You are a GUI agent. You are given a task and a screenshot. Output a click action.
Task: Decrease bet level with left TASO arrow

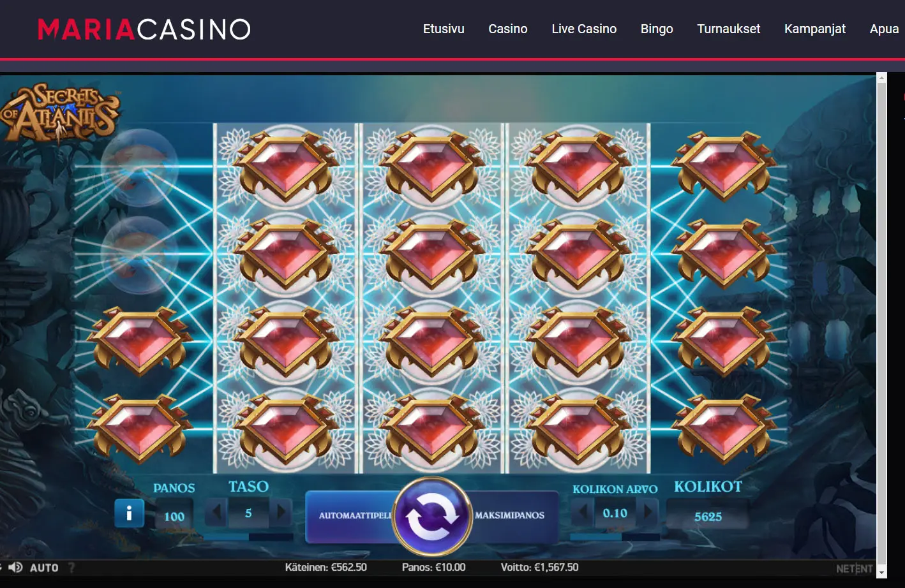click(x=216, y=513)
